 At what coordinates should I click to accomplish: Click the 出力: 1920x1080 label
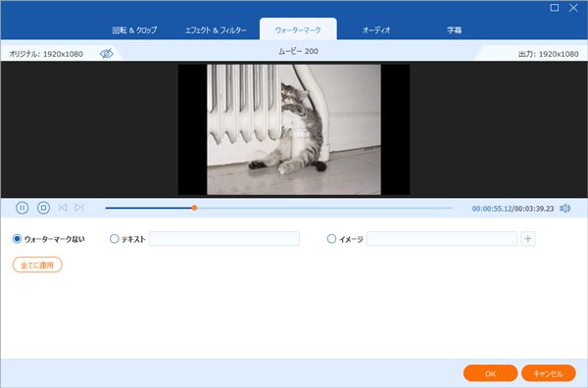pos(548,54)
